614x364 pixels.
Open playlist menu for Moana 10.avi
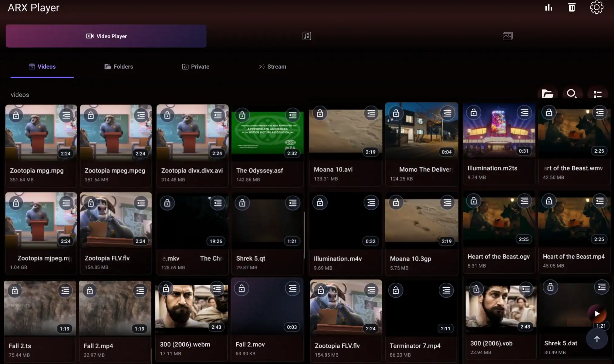(371, 113)
